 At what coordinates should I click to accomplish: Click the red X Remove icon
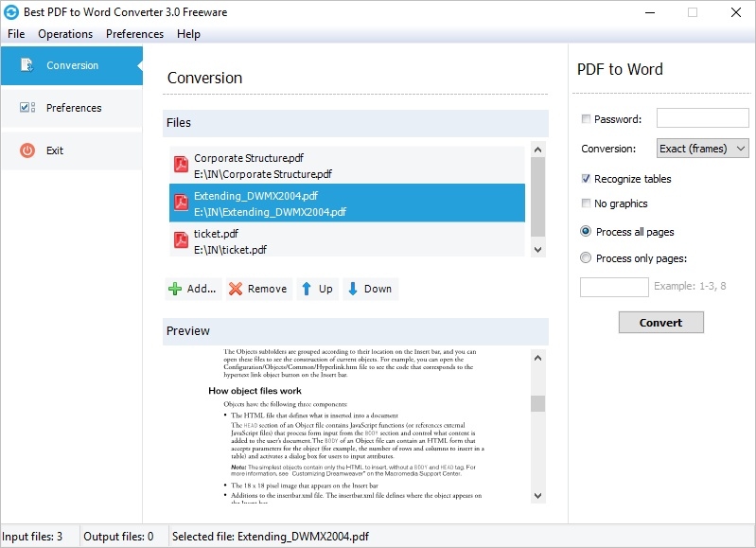(x=236, y=289)
